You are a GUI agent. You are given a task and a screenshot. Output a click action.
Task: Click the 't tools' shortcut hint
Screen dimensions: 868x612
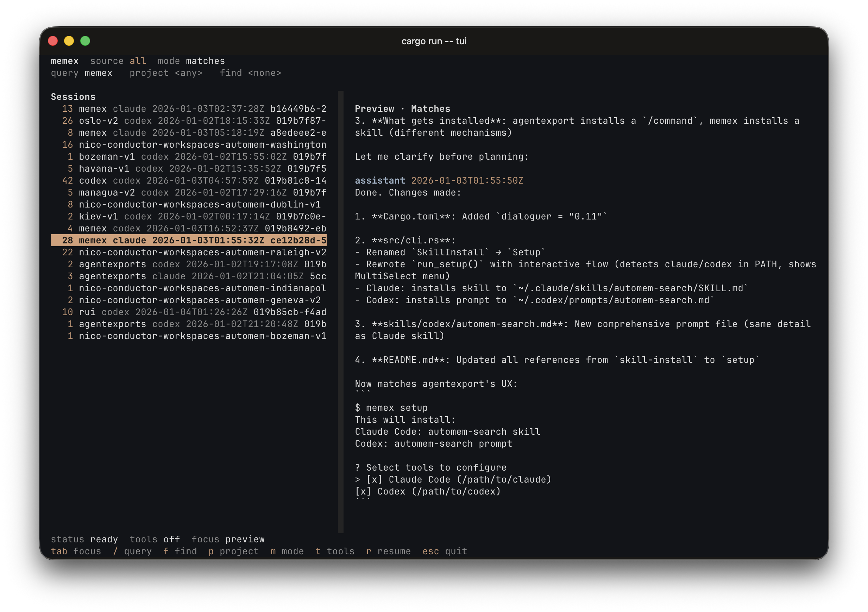click(335, 551)
